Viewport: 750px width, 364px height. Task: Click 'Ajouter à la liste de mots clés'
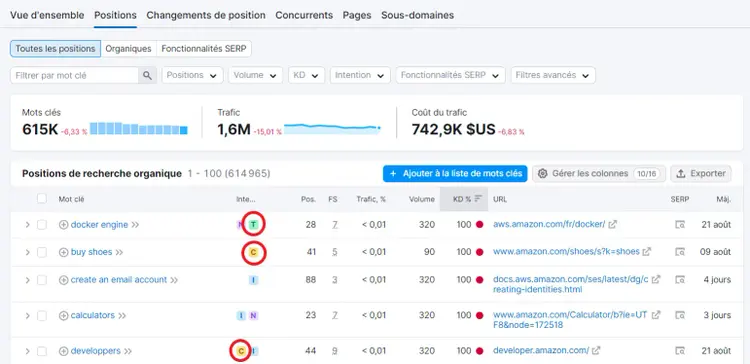coord(455,174)
